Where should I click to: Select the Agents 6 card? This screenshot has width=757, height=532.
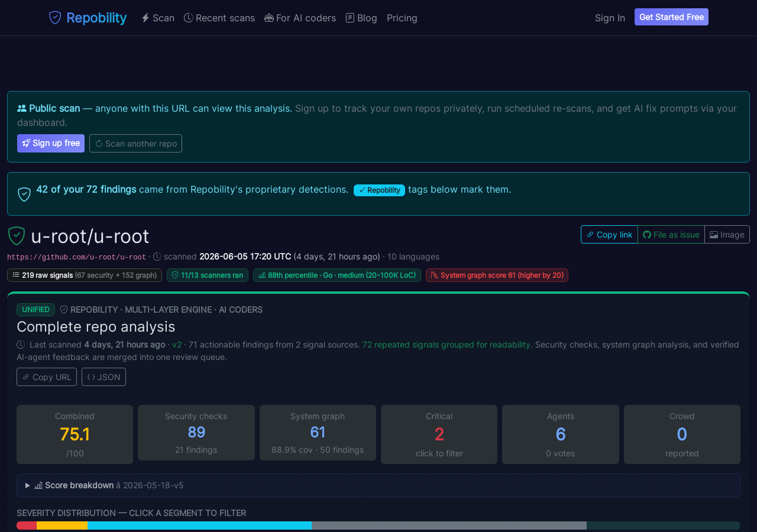point(561,434)
